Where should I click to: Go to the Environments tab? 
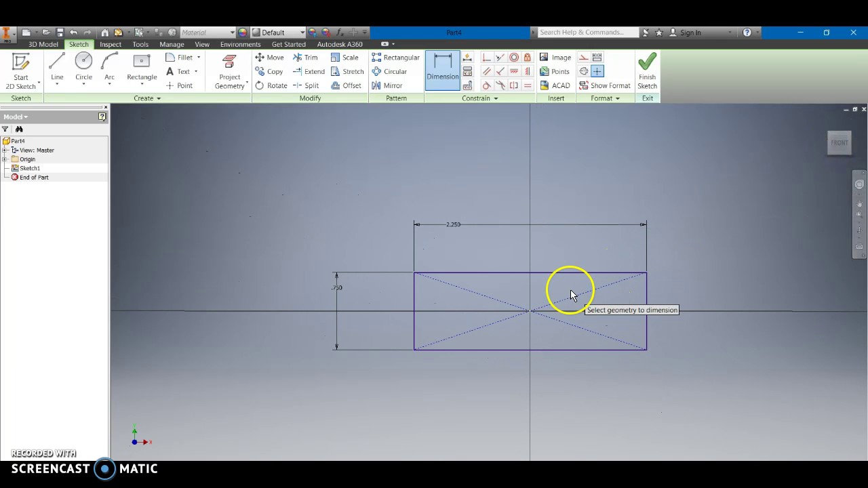click(x=240, y=44)
